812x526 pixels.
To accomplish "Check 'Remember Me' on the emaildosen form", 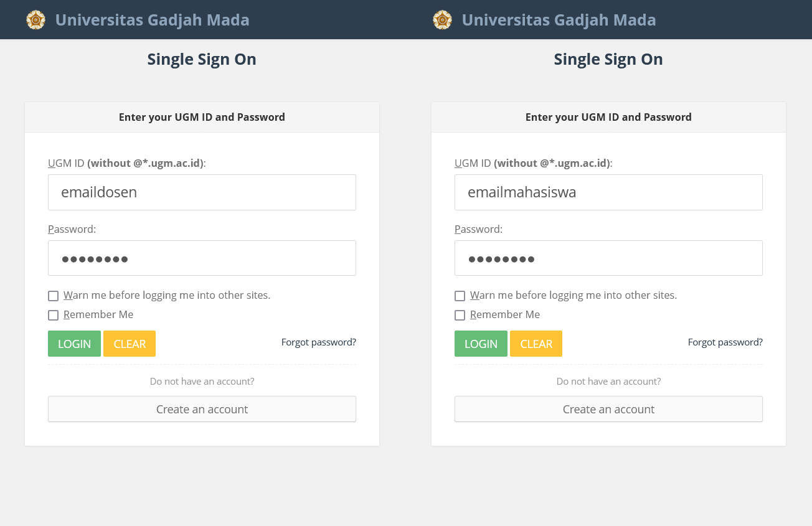I will click(53, 315).
